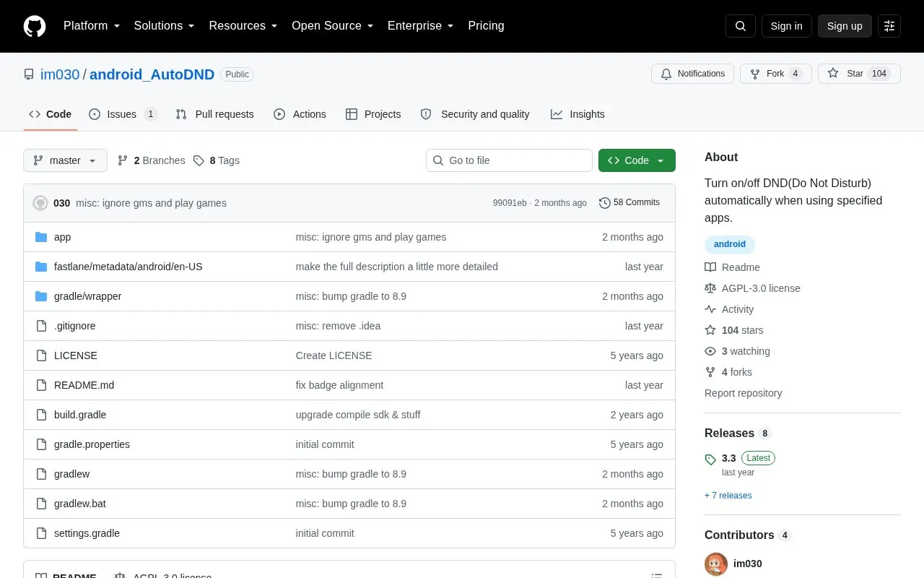Open the GitHub homepage logo

[x=35, y=26]
